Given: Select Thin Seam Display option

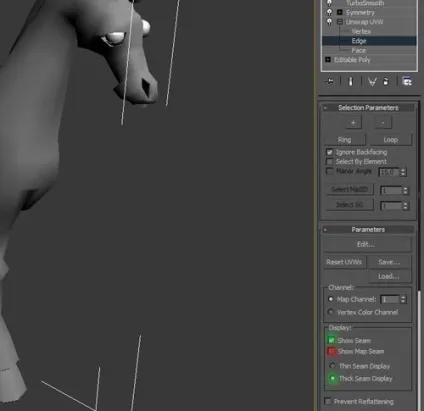Looking at the screenshot, I should (x=332, y=366).
